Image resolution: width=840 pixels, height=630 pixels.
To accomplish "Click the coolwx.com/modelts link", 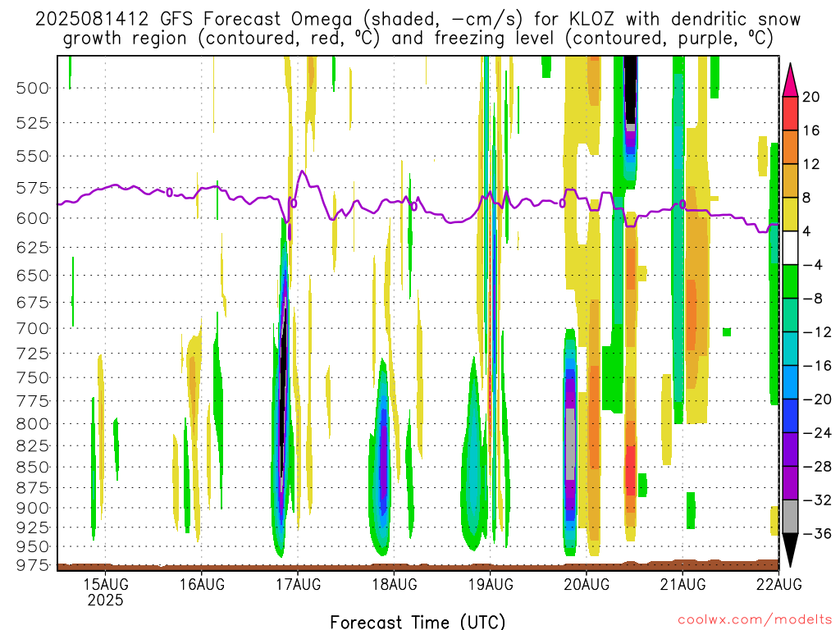I will pos(755,619).
